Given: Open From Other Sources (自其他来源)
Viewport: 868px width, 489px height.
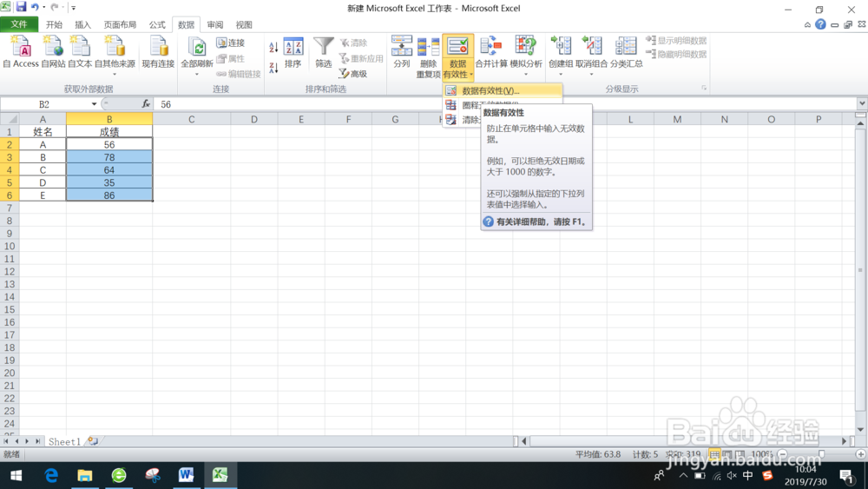Looking at the screenshot, I should pyautogui.click(x=115, y=54).
